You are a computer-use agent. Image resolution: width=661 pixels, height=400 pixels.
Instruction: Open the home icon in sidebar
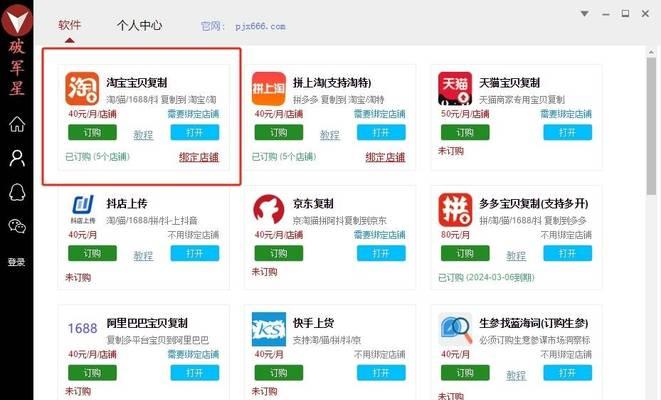[x=17, y=124]
